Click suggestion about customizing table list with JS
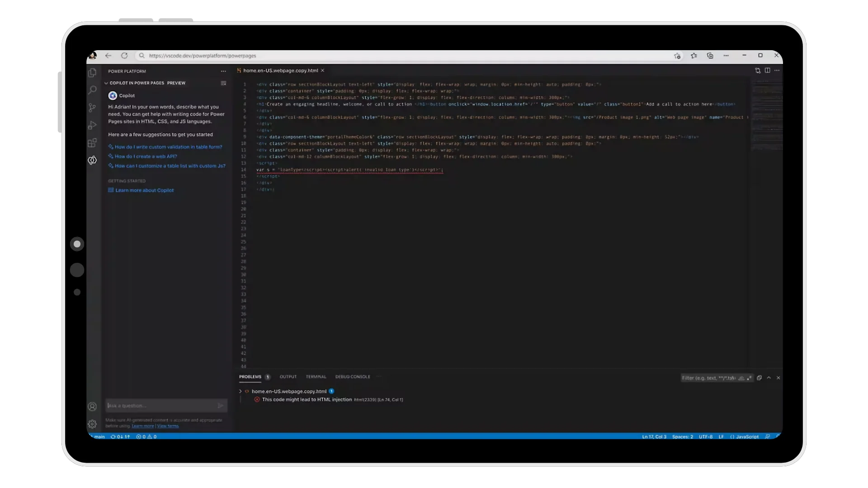This screenshot has height=488, width=868. [170, 166]
